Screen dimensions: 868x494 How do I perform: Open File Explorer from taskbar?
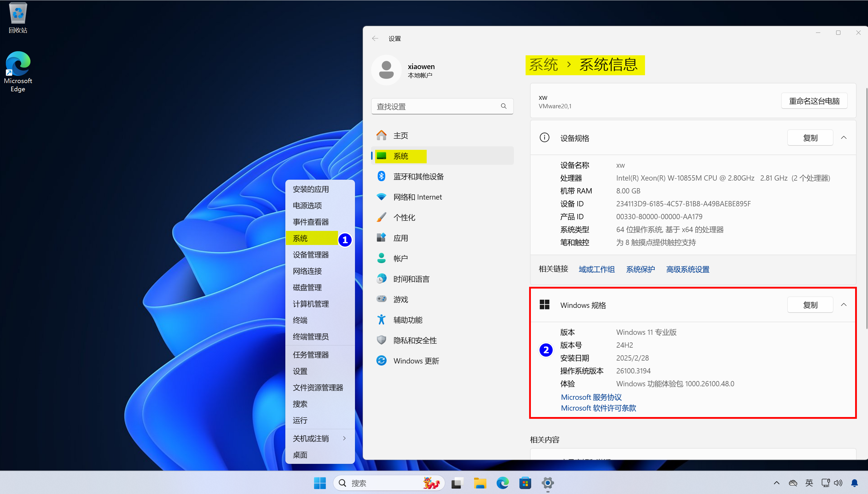(x=480, y=483)
